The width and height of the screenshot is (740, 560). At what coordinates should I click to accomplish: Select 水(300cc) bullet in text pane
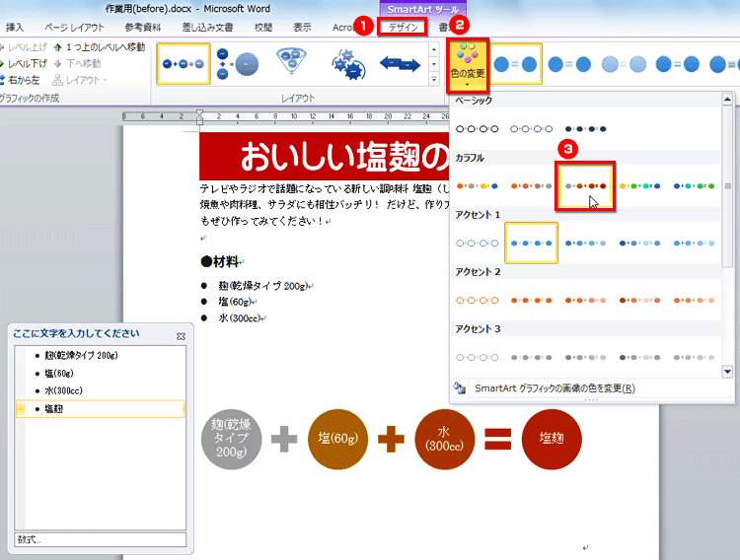point(63,390)
